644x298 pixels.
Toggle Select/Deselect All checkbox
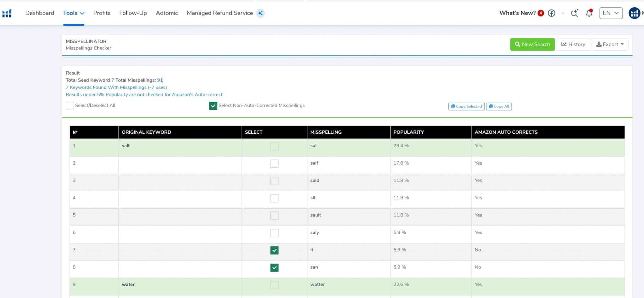point(70,106)
